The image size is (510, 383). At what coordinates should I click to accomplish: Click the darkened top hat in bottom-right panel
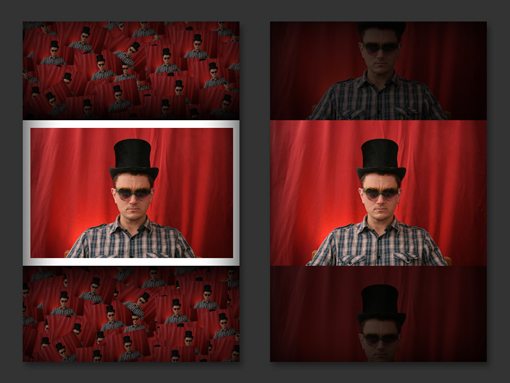click(x=381, y=303)
